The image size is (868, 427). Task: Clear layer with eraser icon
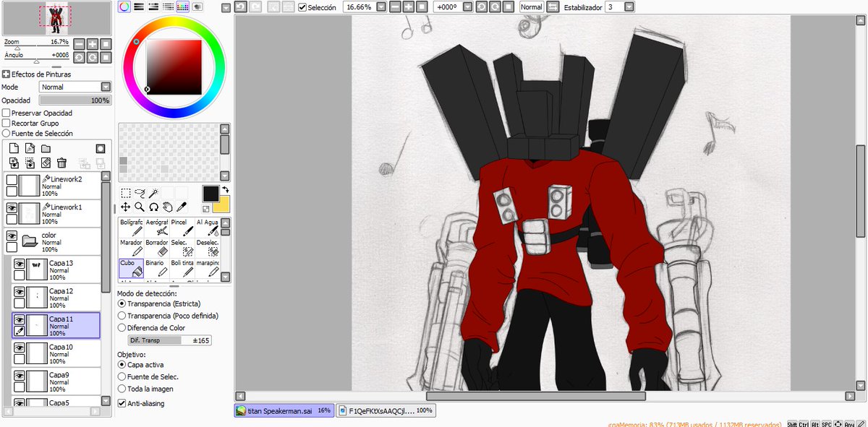pos(46,163)
